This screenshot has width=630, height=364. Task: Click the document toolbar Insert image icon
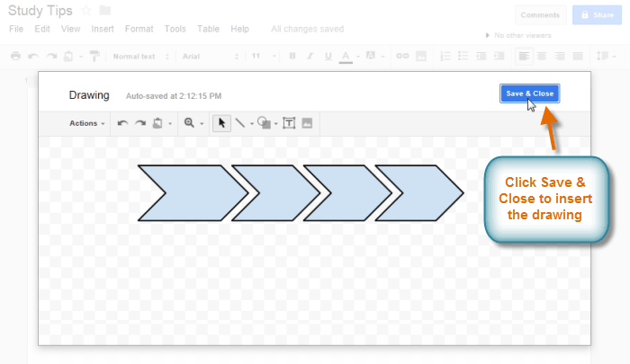421,57
